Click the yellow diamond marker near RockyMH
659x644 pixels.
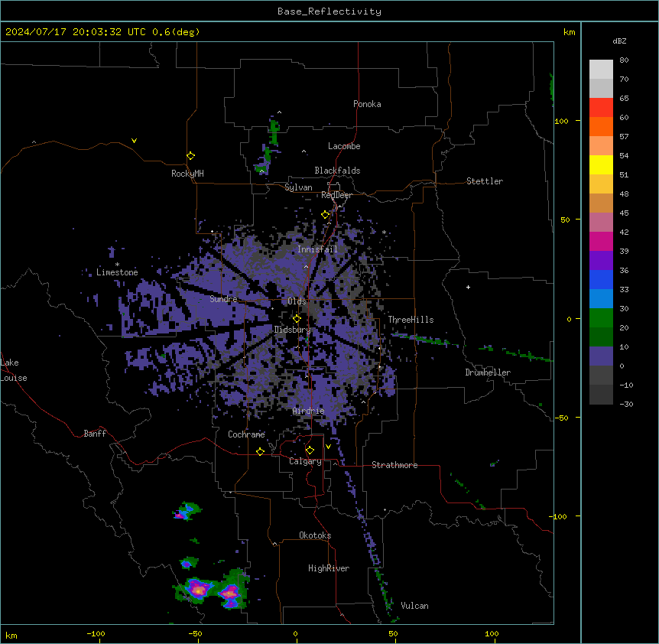[x=191, y=156]
